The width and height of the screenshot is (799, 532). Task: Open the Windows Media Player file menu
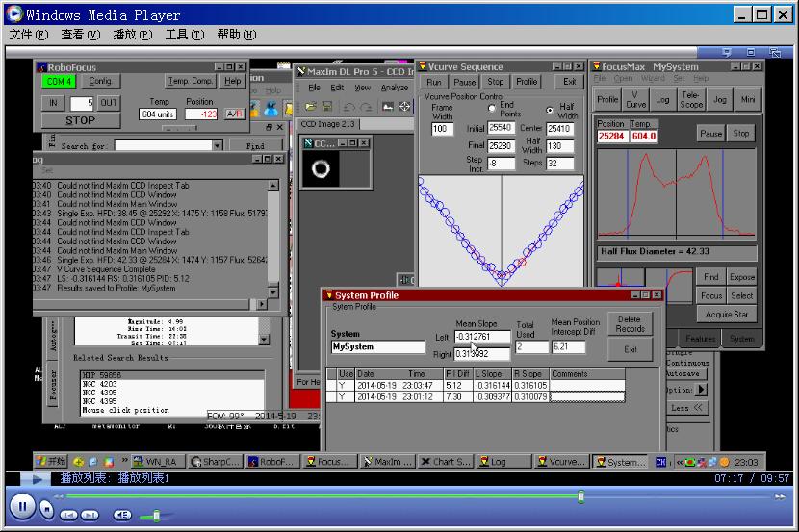(x=29, y=34)
